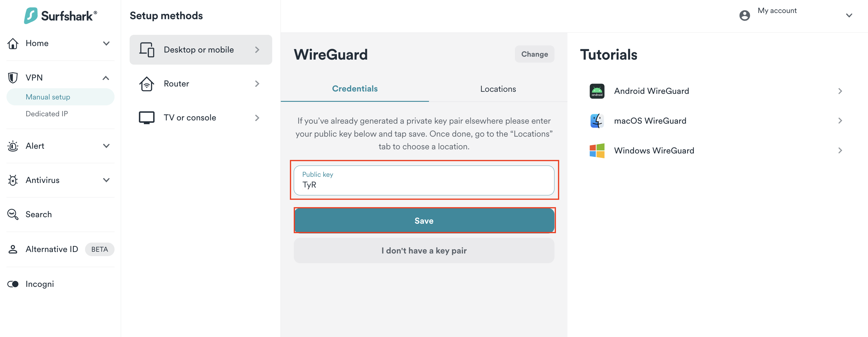Click the Router house icon

(146, 84)
